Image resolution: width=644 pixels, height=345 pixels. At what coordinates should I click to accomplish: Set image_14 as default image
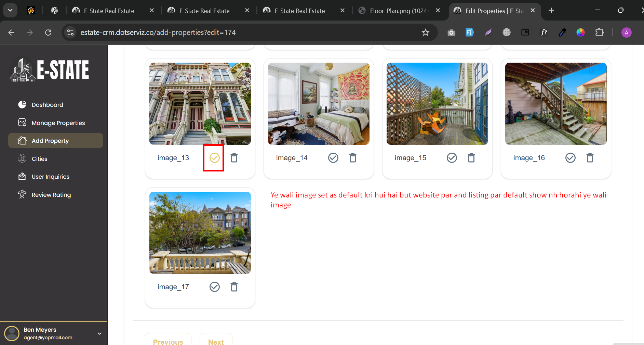click(333, 158)
